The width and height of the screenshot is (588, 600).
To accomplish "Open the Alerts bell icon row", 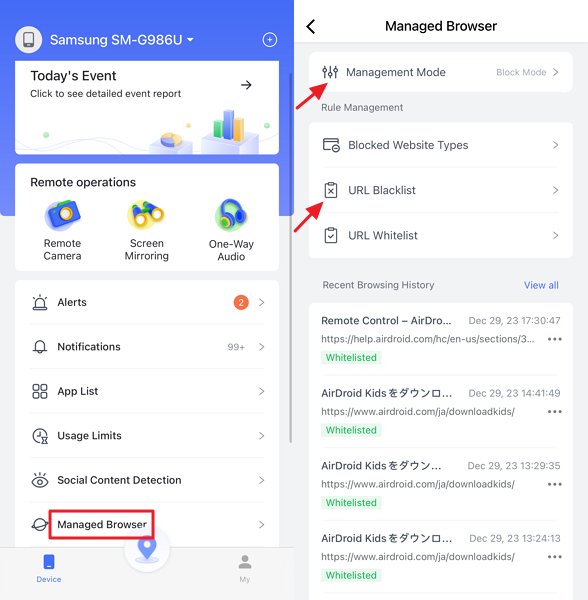I will (x=147, y=302).
